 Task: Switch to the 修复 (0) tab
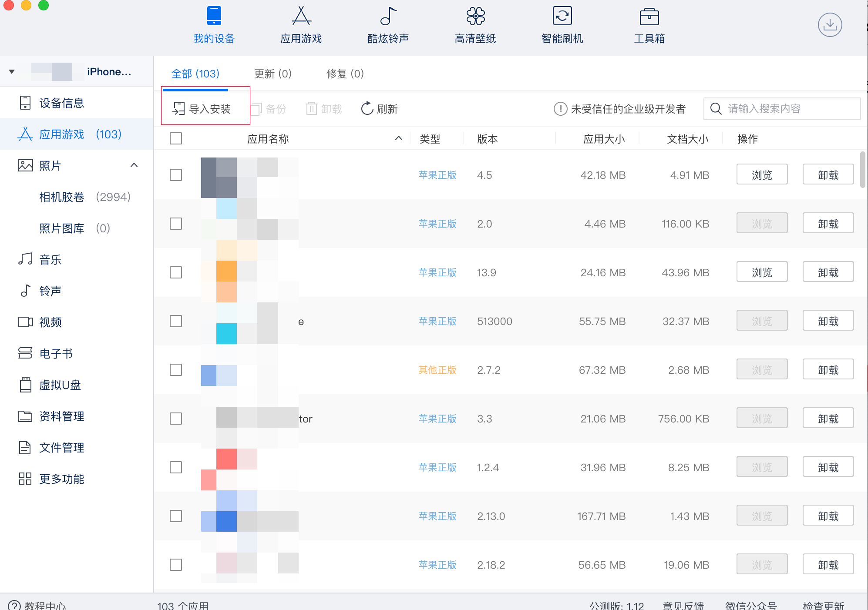345,74
